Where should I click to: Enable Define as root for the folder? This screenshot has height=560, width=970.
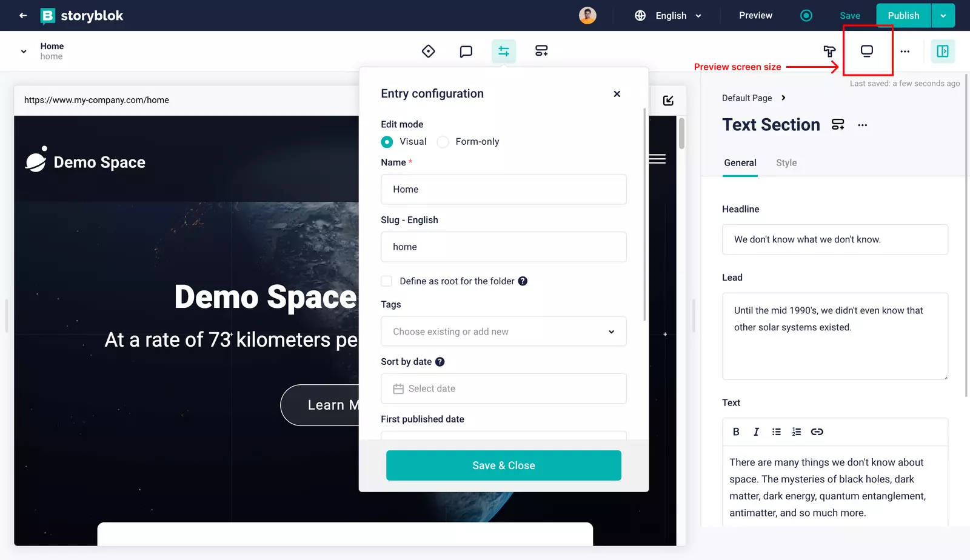pyautogui.click(x=386, y=281)
